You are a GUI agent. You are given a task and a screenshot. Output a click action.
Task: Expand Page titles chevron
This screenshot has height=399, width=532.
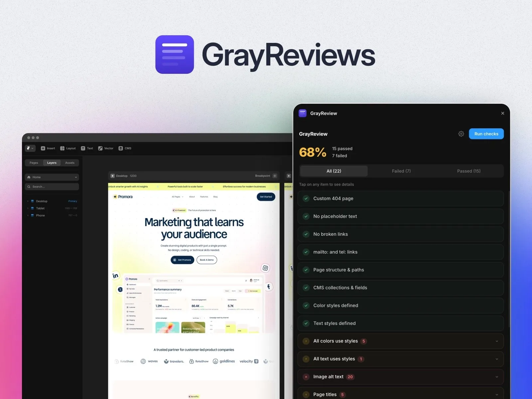497,395
